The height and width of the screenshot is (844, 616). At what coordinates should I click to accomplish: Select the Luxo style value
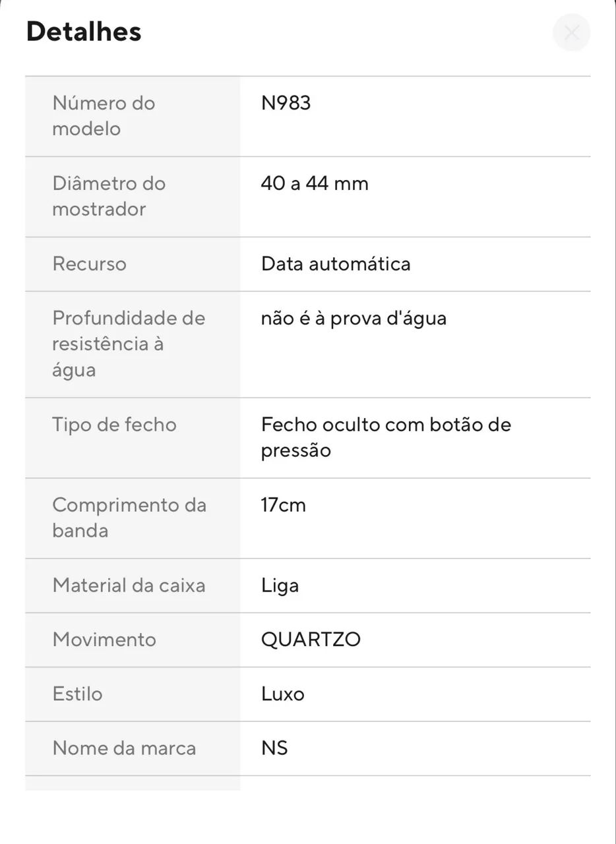point(283,694)
